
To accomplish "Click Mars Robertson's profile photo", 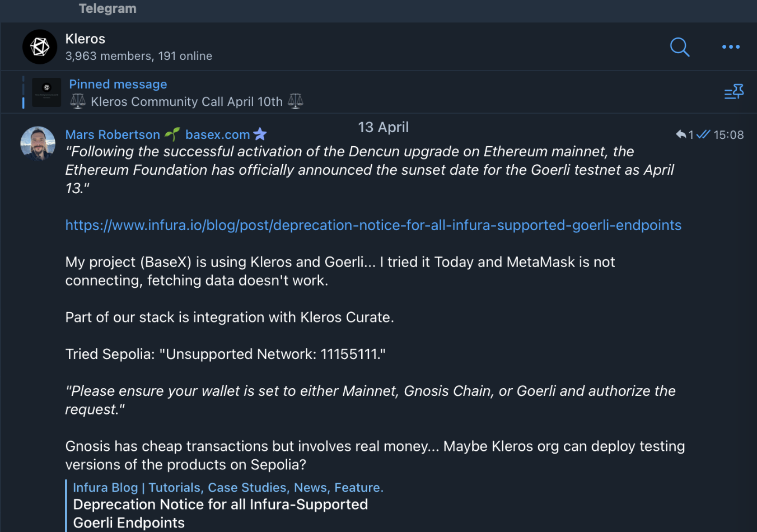I will (x=38, y=143).
